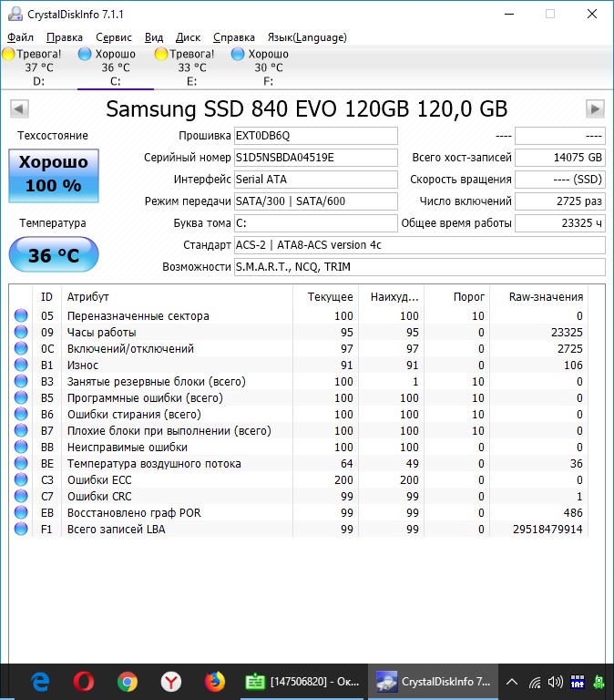
Task: Click the ID column header
Action: (x=46, y=297)
